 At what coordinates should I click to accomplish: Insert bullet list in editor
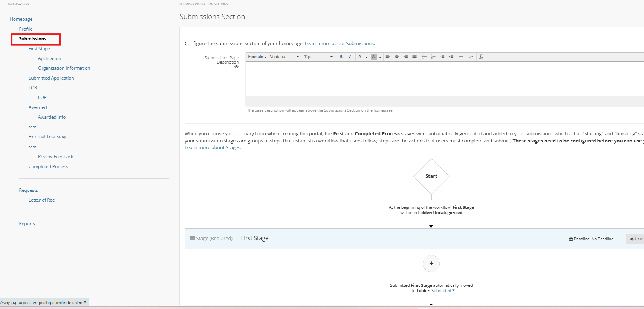click(x=425, y=57)
